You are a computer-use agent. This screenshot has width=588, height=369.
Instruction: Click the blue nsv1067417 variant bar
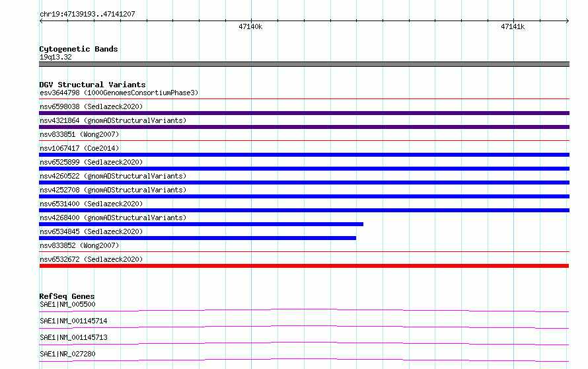click(x=304, y=155)
